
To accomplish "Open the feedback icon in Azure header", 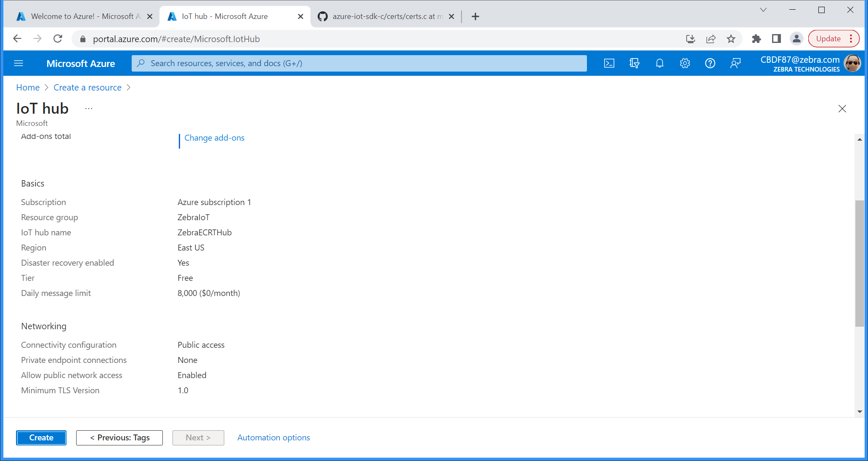I will point(735,63).
